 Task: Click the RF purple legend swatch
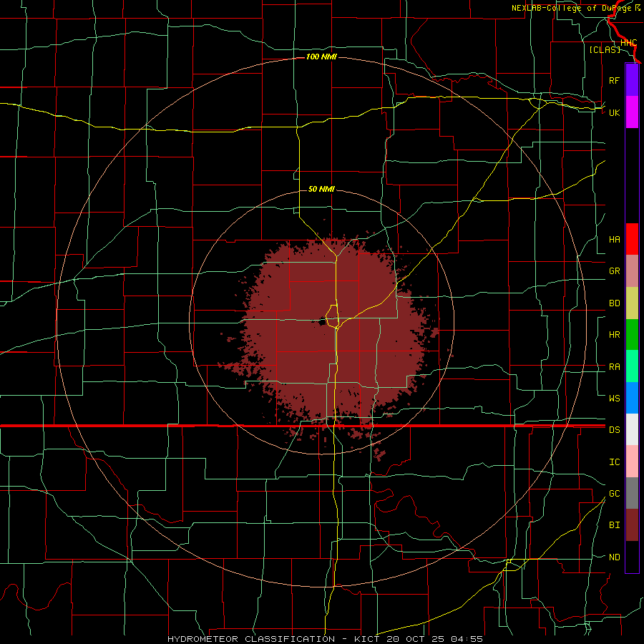pyautogui.click(x=632, y=80)
